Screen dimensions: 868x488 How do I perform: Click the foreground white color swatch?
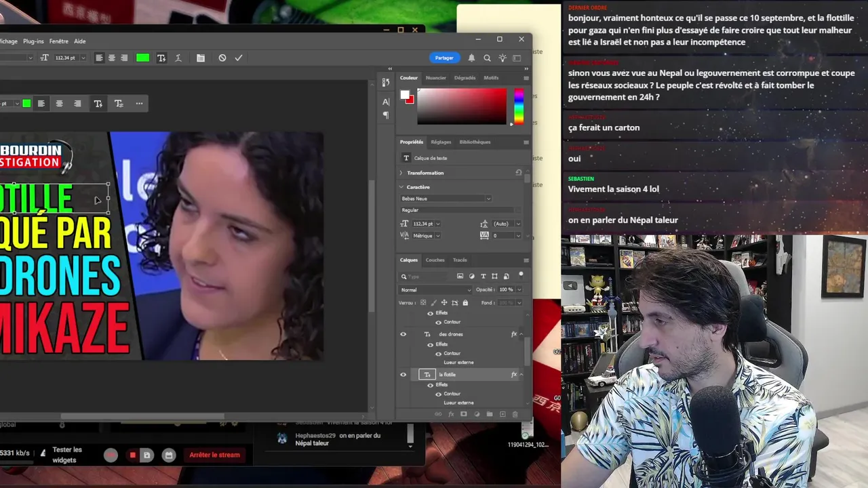(x=405, y=95)
